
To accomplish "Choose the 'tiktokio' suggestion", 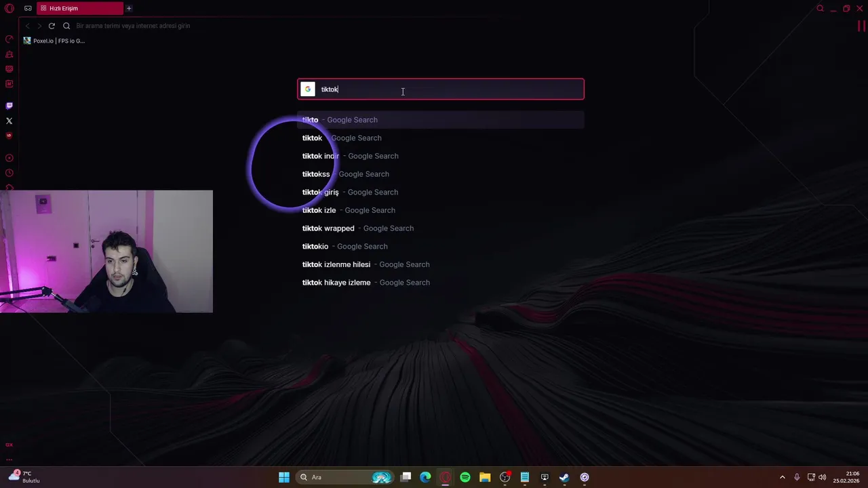I will (441, 246).
